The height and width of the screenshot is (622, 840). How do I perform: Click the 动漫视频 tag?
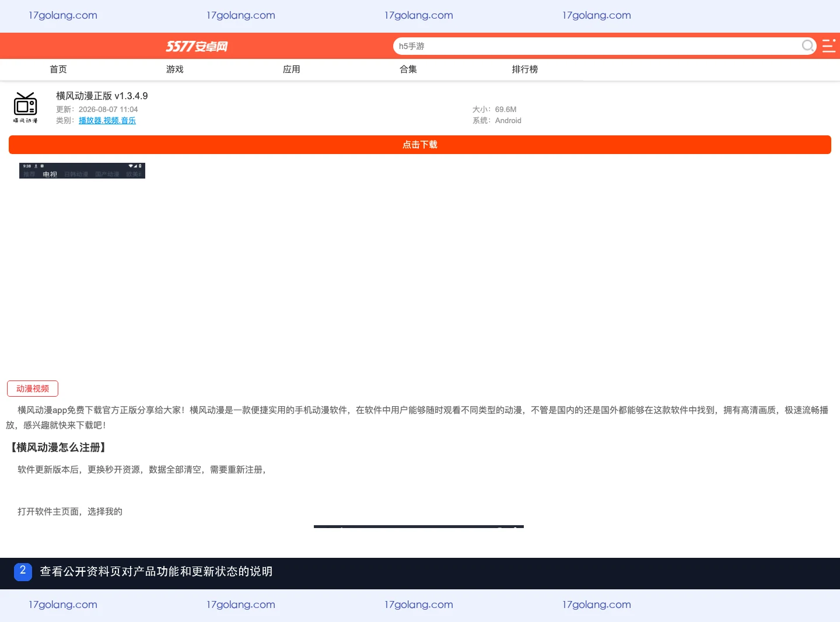[x=33, y=389]
